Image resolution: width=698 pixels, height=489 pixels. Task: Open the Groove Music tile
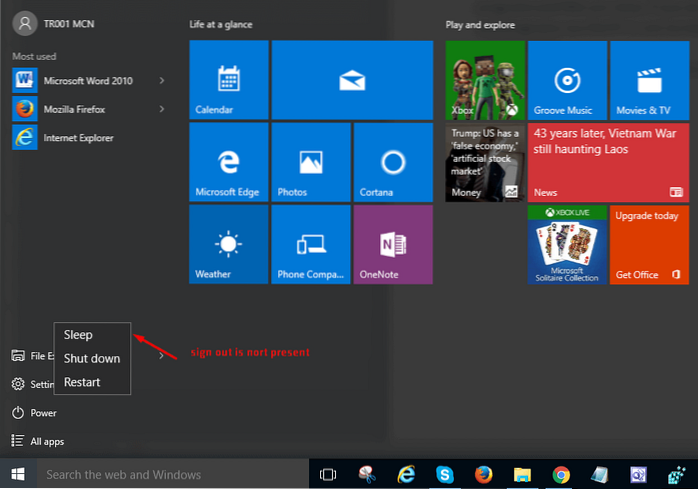(x=567, y=78)
